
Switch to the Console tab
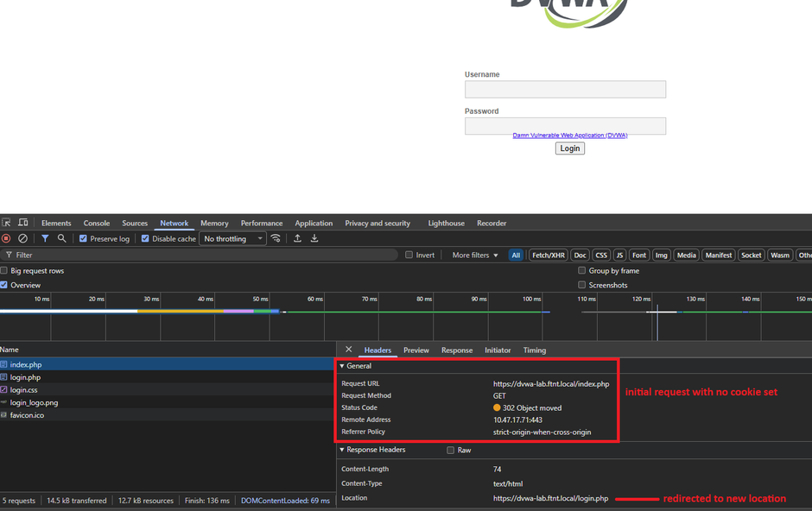(x=96, y=224)
